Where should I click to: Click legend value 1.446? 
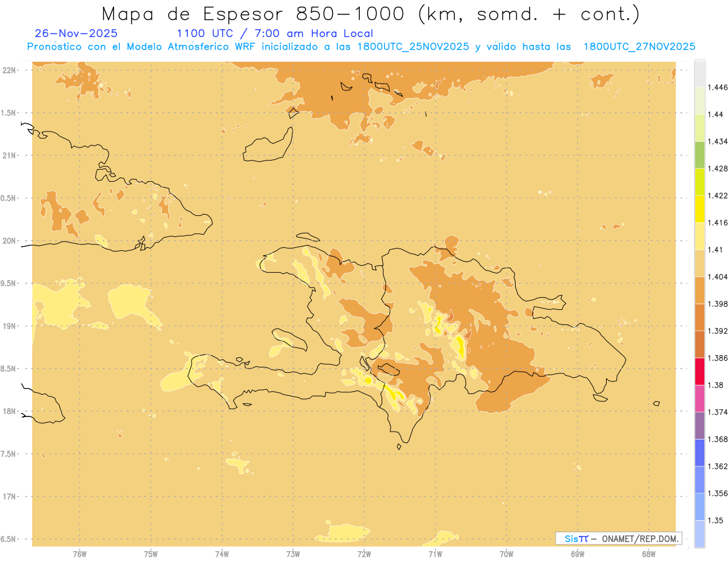718,87
